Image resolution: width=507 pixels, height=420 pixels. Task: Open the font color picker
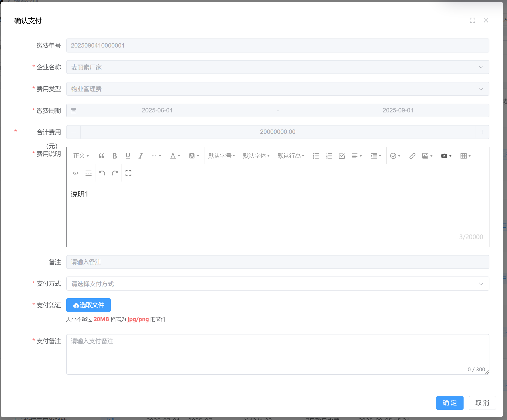[175, 156]
